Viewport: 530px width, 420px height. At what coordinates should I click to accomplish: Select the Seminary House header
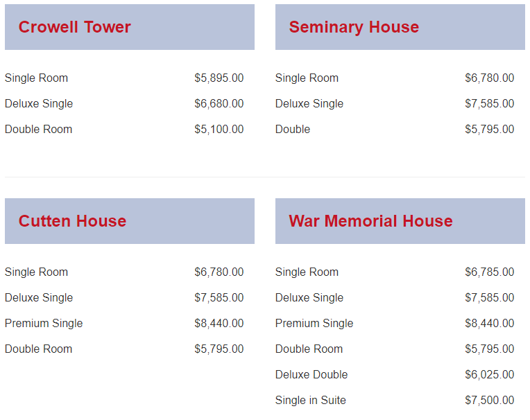pyautogui.click(x=354, y=27)
